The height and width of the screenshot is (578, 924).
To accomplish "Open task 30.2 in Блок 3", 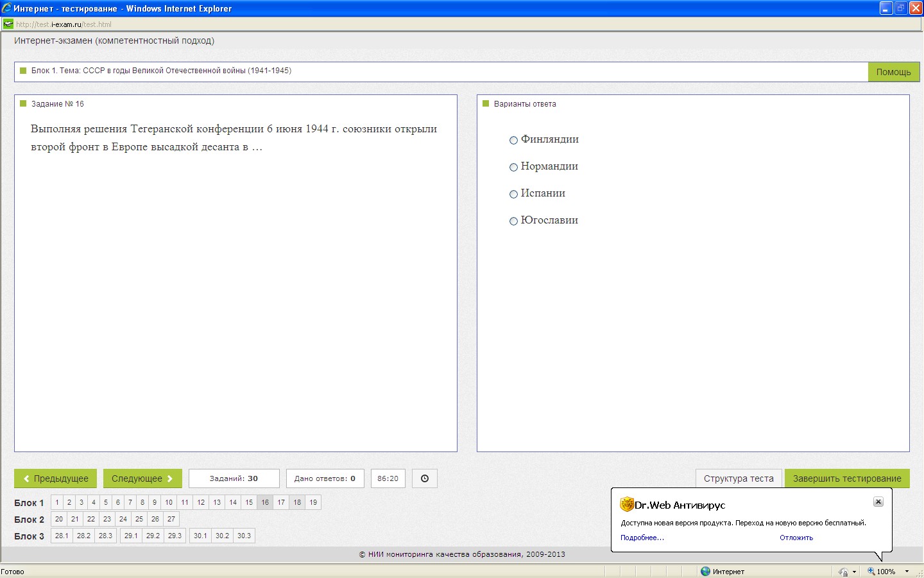I will (222, 536).
